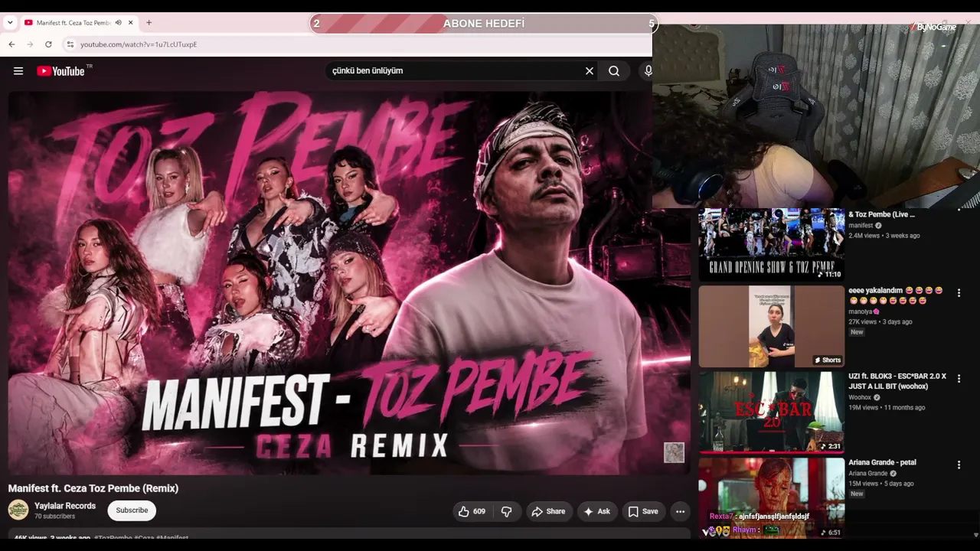
Task: Open the YouTube guide hamburger menu
Action: click(18, 71)
